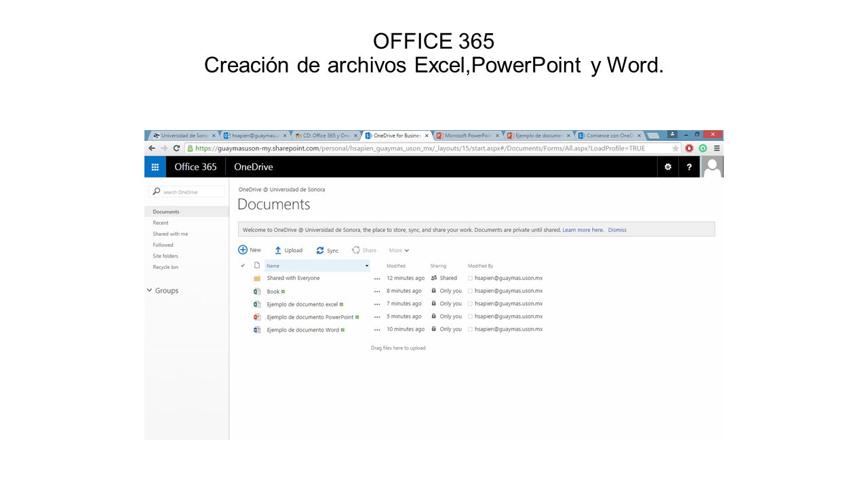
Task: Toggle presence checkbox in Shared with Everyone row
Action: click(x=470, y=278)
